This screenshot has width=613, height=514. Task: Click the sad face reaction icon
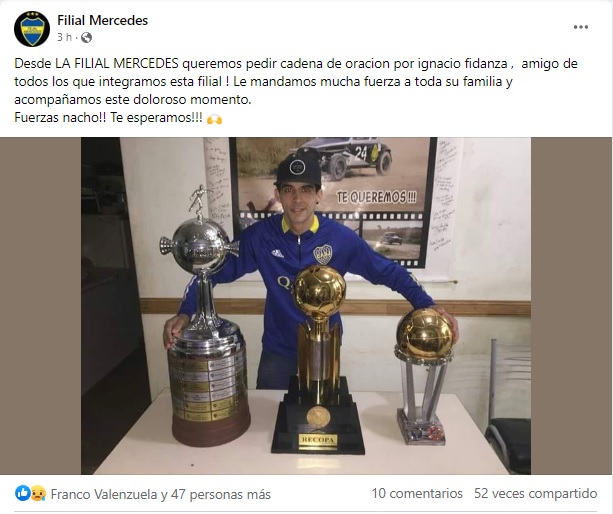(38, 493)
